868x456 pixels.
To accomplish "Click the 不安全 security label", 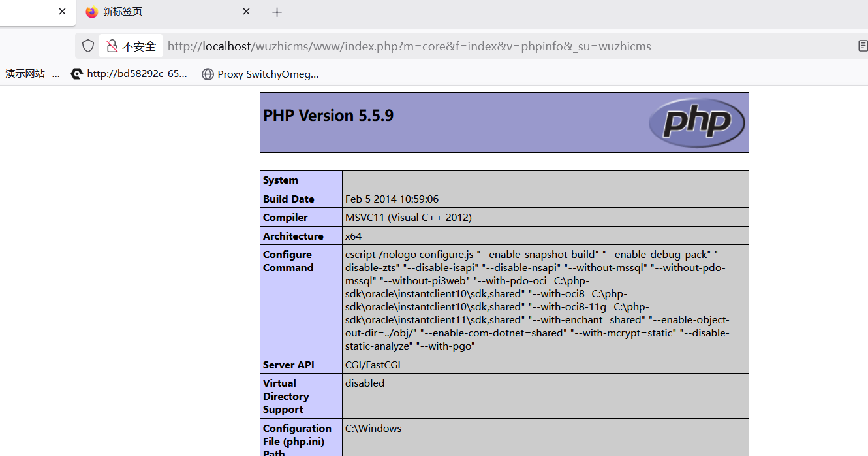I will [x=139, y=46].
